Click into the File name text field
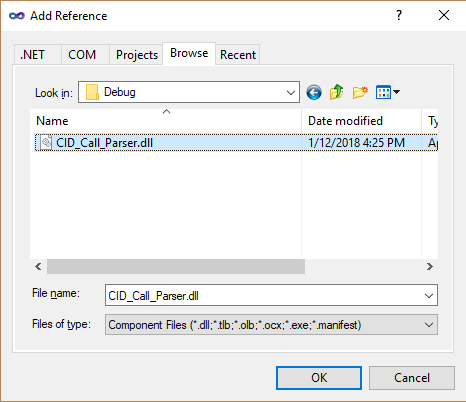This screenshot has width=466, height=402. 263,295
